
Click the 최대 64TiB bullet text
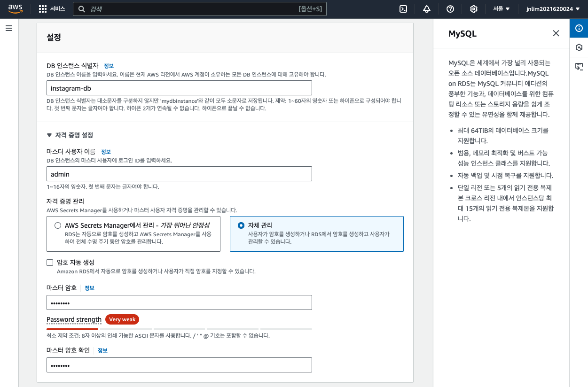(502, 135)
